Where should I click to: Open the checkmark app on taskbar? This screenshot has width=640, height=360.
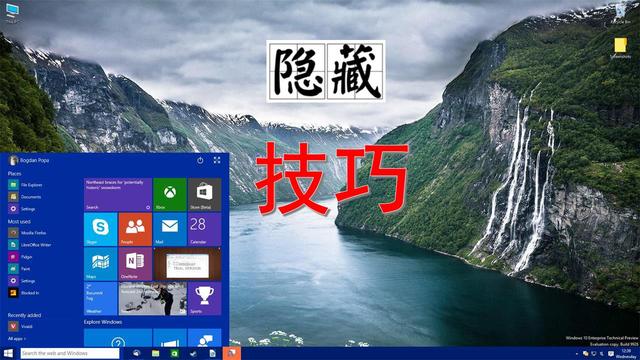[x=193, y=353]
